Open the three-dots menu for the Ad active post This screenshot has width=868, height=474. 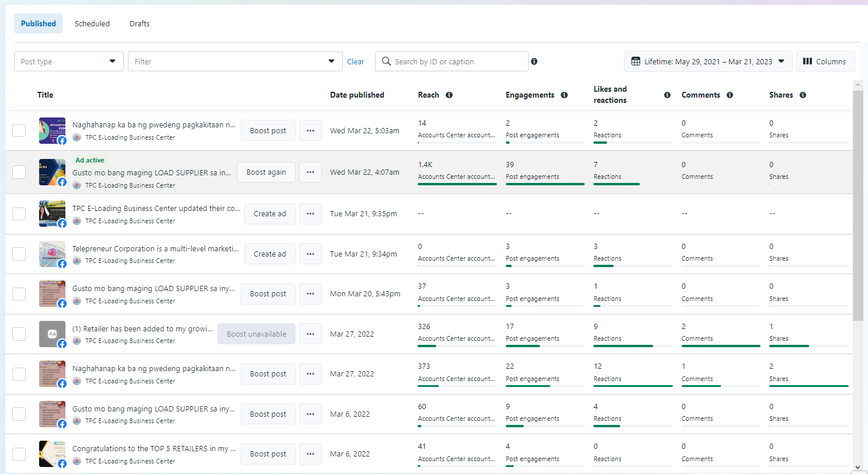point(310,172)
